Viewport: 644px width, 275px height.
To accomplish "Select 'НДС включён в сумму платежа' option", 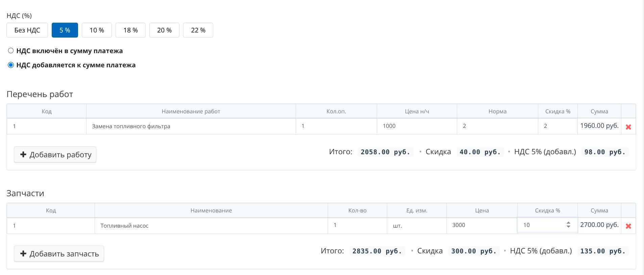I will pyautogui.click(x=11, y=51).
